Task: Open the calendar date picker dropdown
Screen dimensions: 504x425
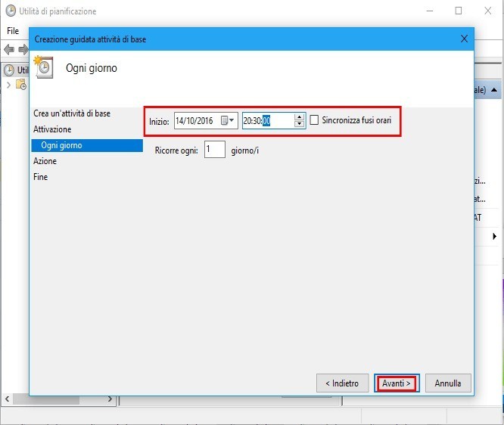Action: click(x=227, y=121)
